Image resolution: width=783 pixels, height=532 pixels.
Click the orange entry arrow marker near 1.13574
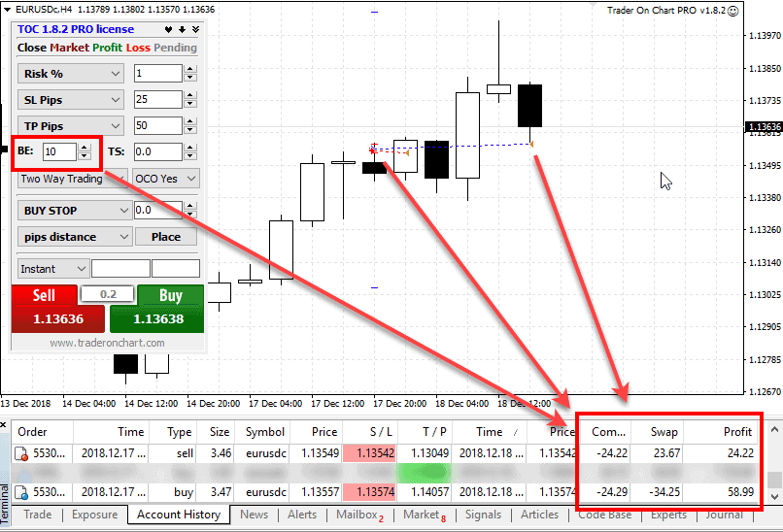[x=531, y=145]
